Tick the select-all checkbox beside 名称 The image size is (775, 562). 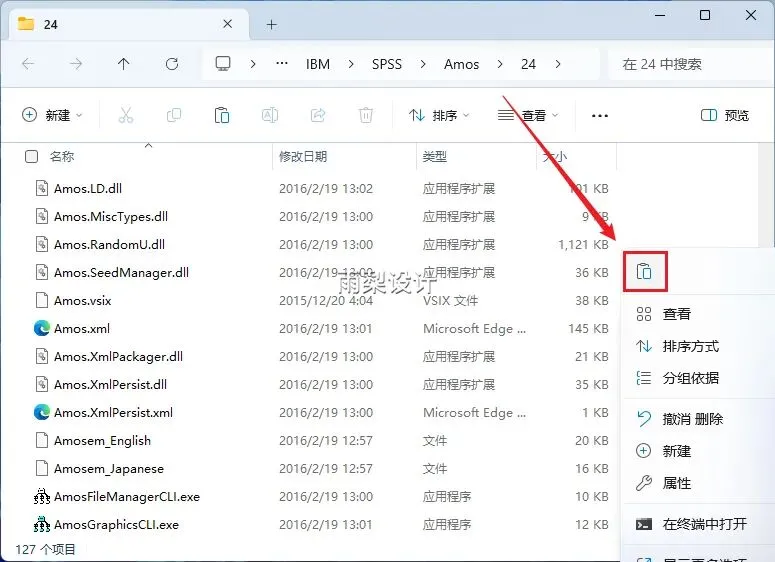[x=31, y=157]
